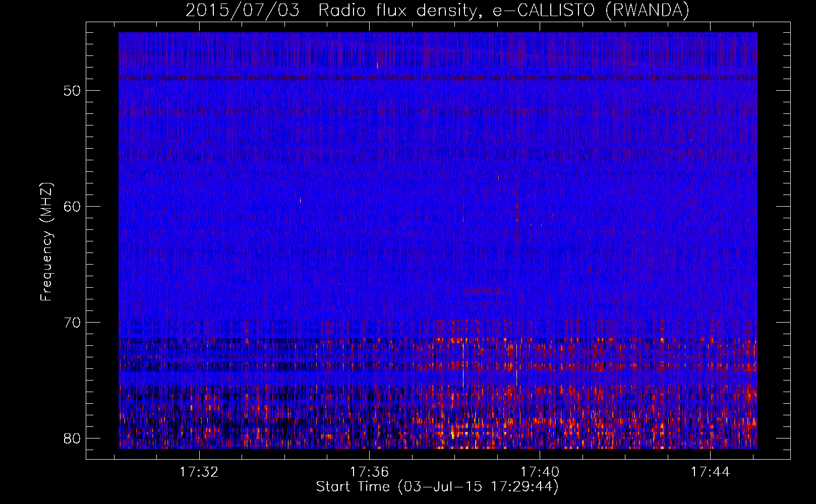This screenshot has width=816, height=504.
Task: Click the '80' frequency tick label
Action: (x=73, y=438)
